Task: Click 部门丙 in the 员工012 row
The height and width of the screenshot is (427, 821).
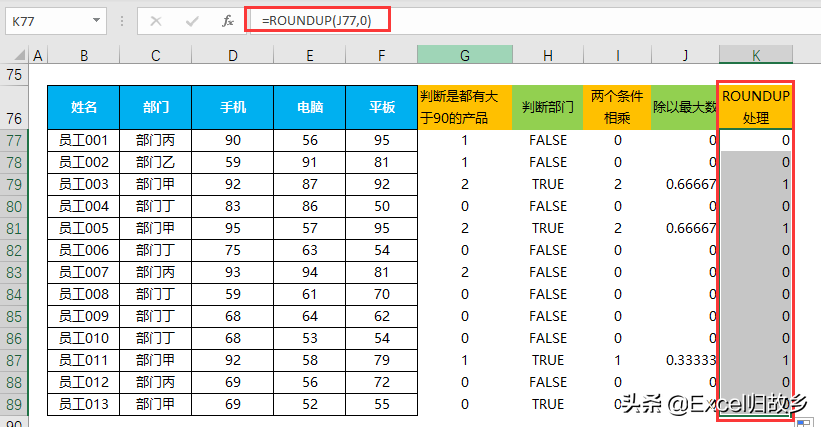Action: (156, 382)
